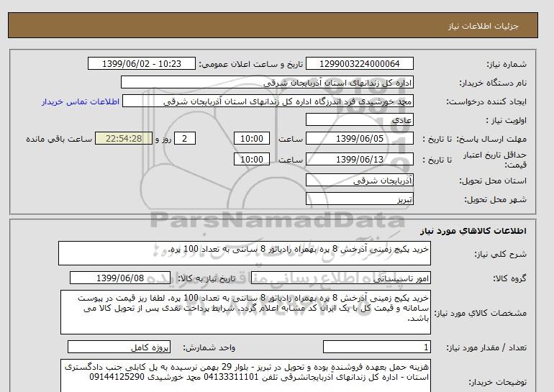Image resolution: width=554 pixels, height=392 pixels.
Task: Click the need date field 1399/06/08
Action: 120,278
